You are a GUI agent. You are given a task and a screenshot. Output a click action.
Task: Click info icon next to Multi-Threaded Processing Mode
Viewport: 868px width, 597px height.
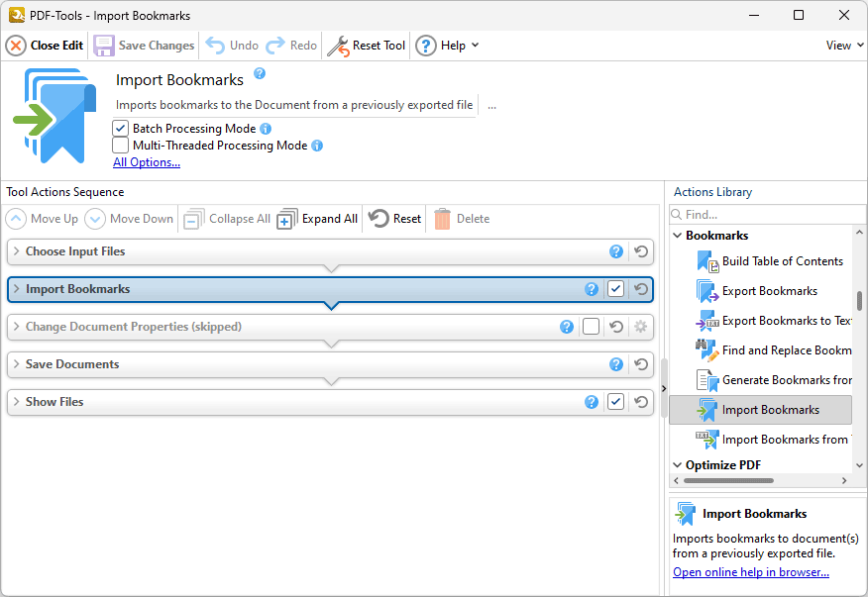(x=317, y=146)
